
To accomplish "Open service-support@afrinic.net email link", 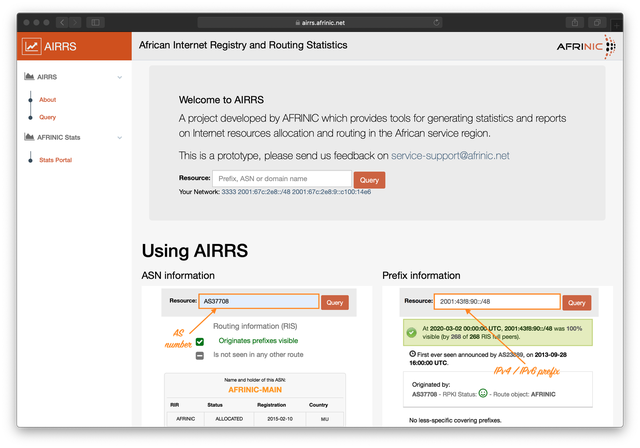I will tap(450, 155).
